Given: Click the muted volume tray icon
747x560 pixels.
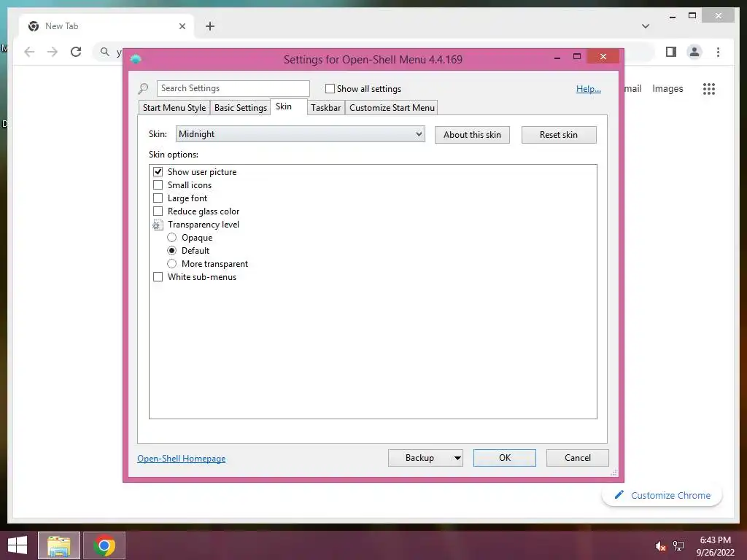Looking at the screenshot, I should (660, 546).
